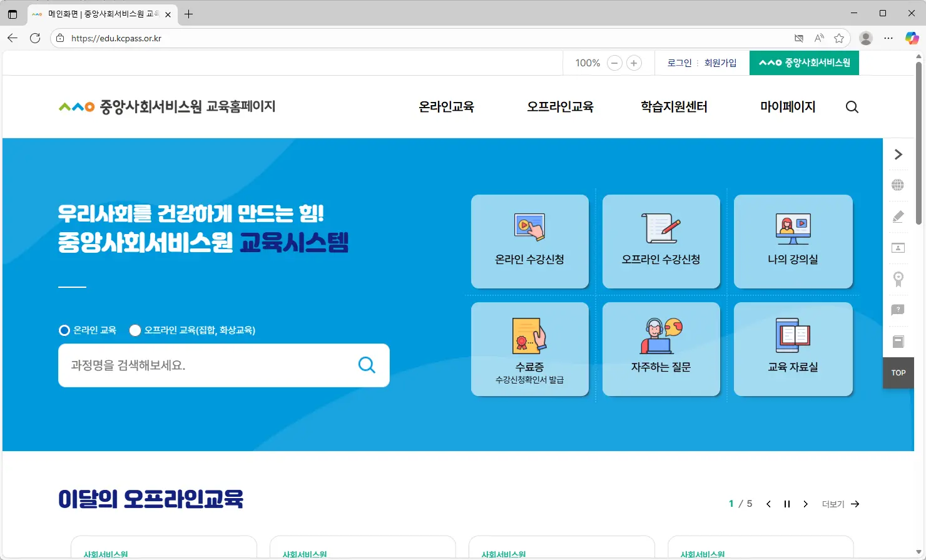
Task: Open the ID card icon in sidebar
Action: (898, 247)
